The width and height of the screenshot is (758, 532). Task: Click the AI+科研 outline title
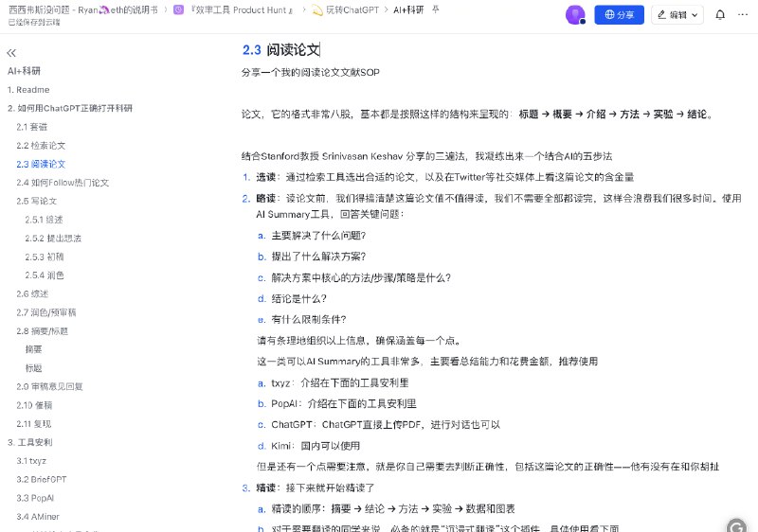(x=25, y=71)
